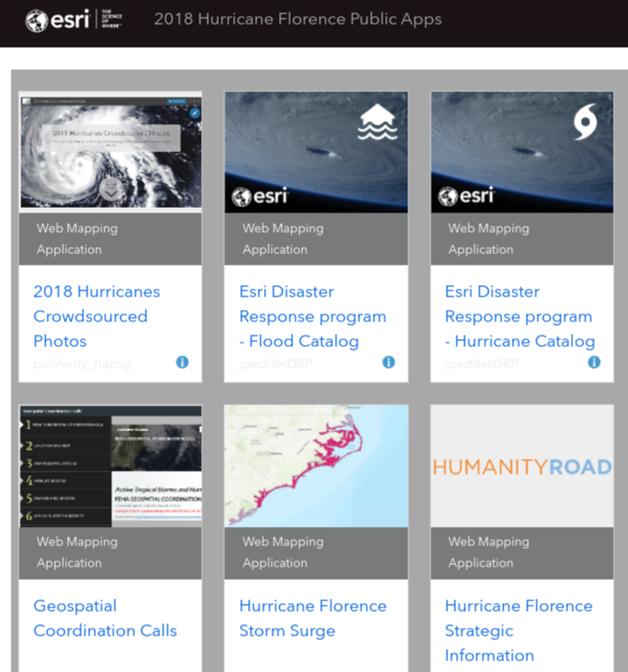
Task: Open Geospatial Coordination Calls link
Action: tap(105, 618)
